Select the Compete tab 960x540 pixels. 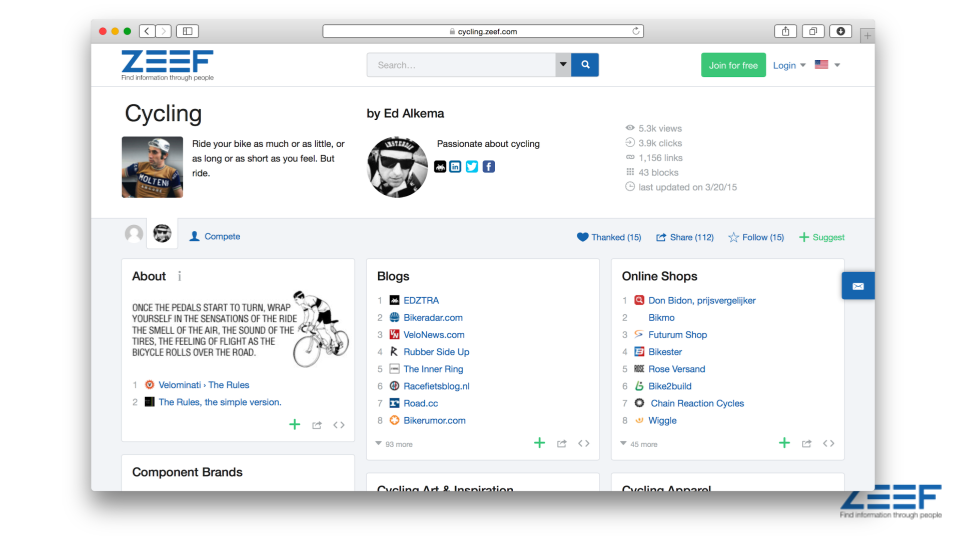pos(215,237)
